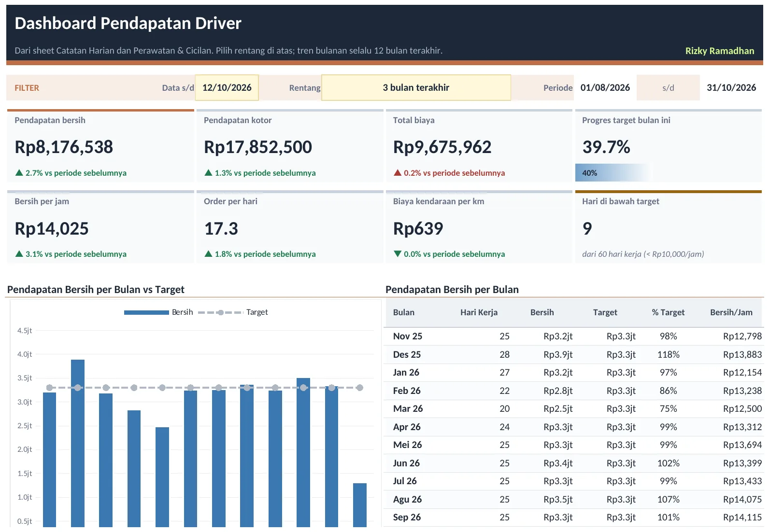
Task: Select the Mei 26 Target cell Rp3.3jt
Action: coord(621,445)
